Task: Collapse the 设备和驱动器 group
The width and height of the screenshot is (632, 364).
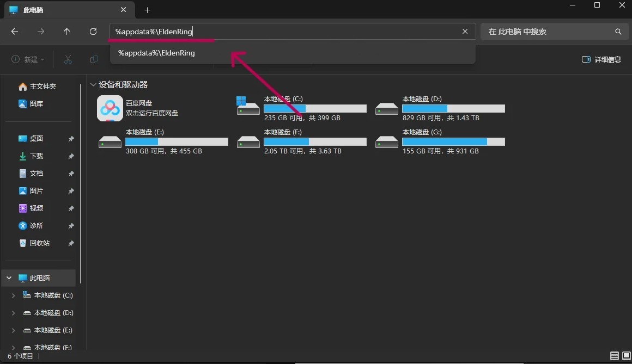Action: (x=94, y=85)
